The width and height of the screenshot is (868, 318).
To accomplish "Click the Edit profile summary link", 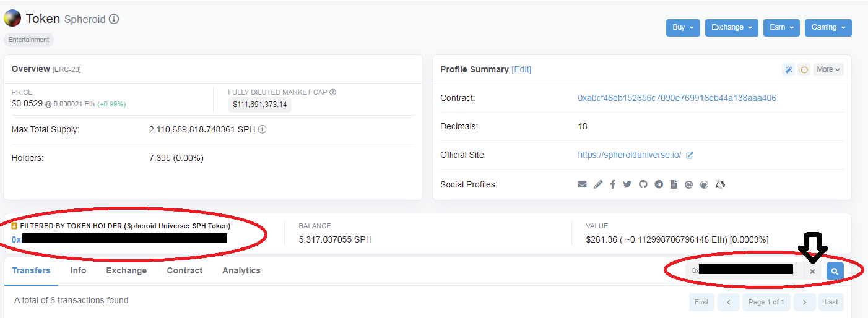I will tap(521, 69).
